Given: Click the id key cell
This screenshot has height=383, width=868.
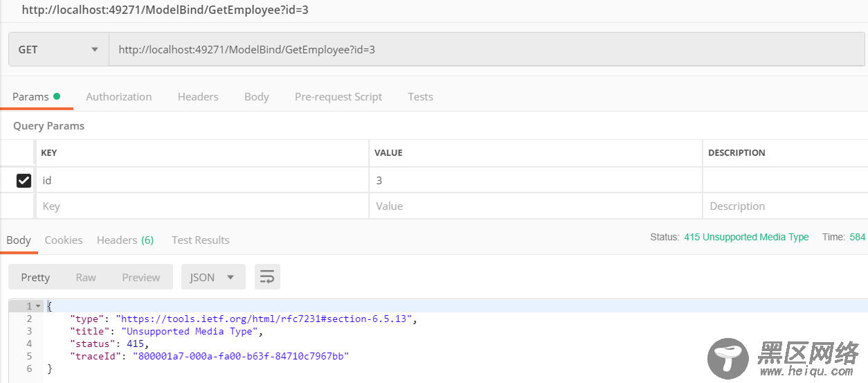Looking at the screenshot, I should pos(202,180).
